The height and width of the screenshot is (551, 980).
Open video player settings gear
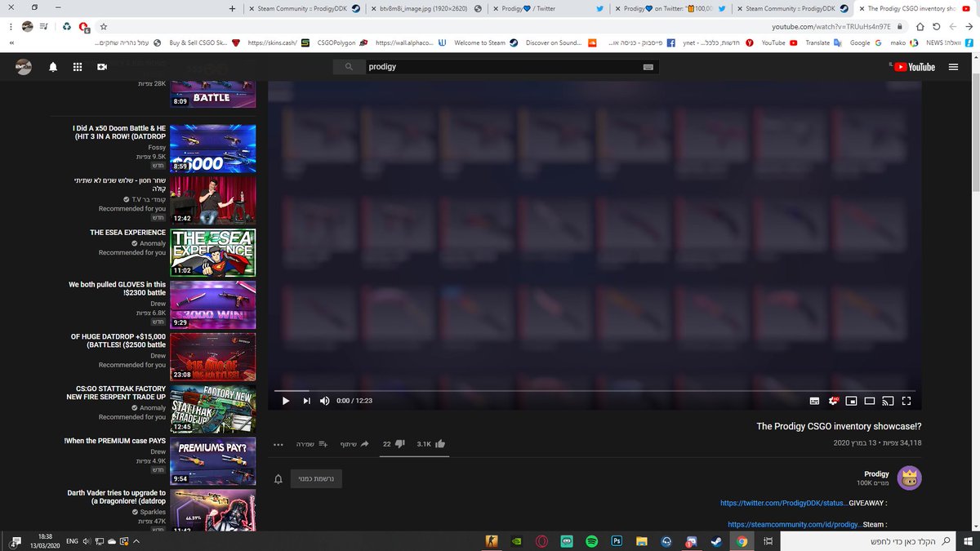pyautogui.click(x=834, y=400)
